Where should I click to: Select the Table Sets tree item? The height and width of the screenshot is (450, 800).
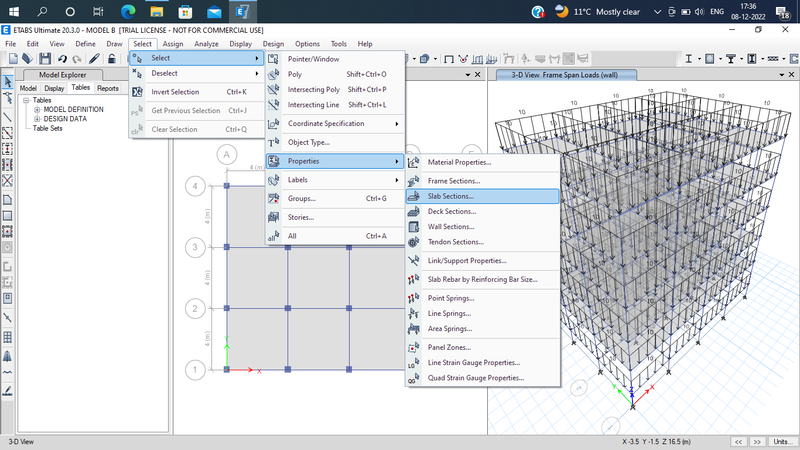(47, 129)
